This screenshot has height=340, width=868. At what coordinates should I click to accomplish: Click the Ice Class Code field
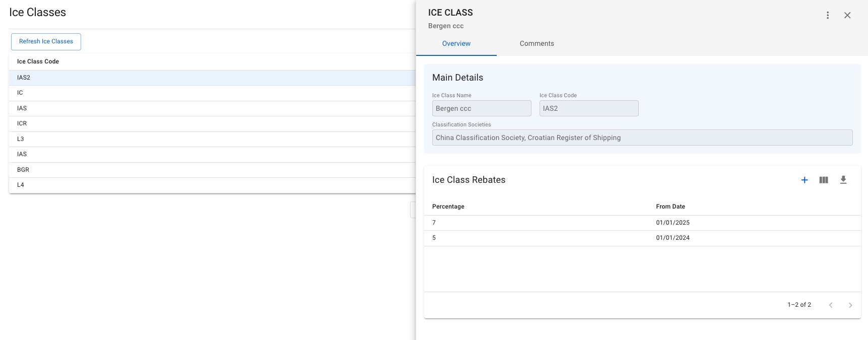(588, 109)
